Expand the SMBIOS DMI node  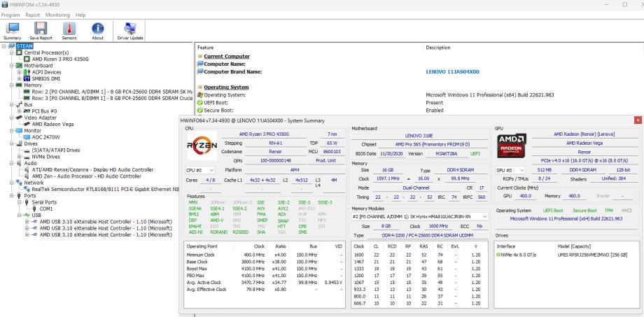(x=20, y=78)
